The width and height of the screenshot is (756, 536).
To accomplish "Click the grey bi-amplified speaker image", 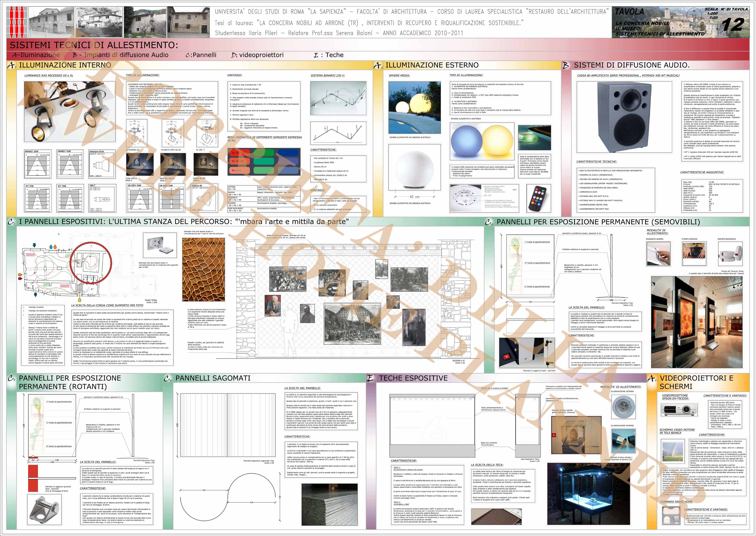I will click(624, 117).
